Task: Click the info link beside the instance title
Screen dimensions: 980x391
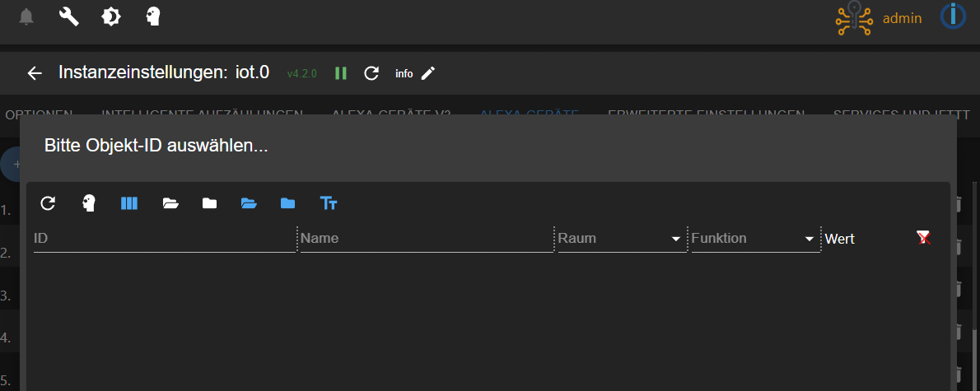Action: (x=404, y=73)
